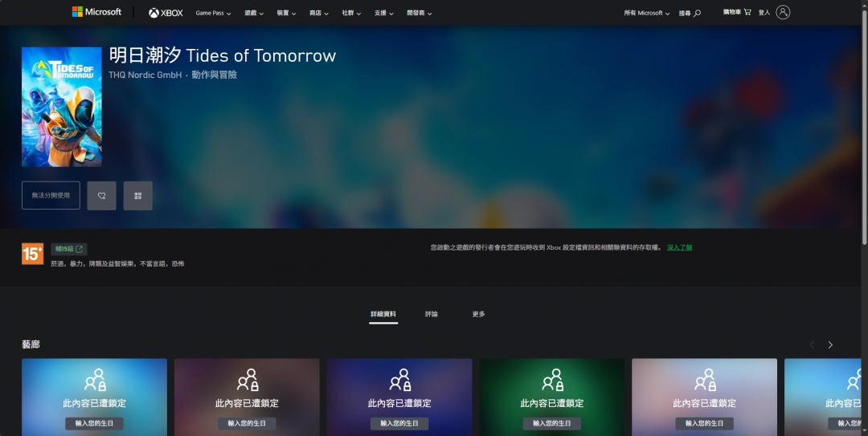Screen dimensions: 868x436
Task: Click the 15+ age rating badge
Action: pos(32,254)
